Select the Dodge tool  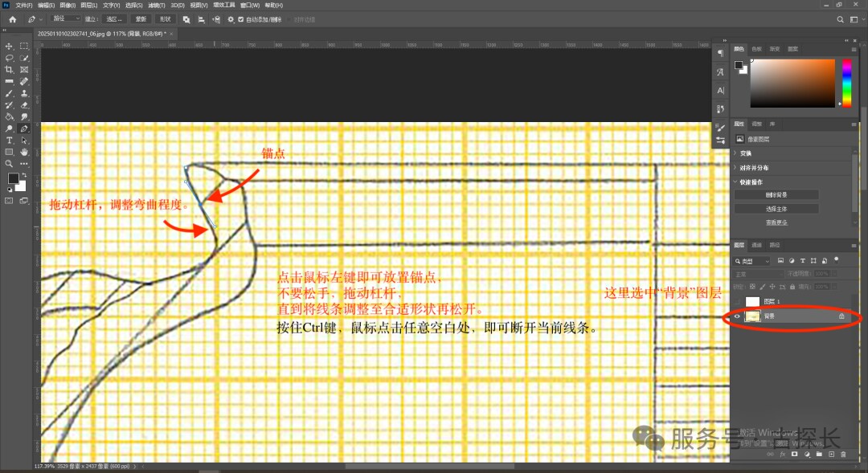click(9, 128)
